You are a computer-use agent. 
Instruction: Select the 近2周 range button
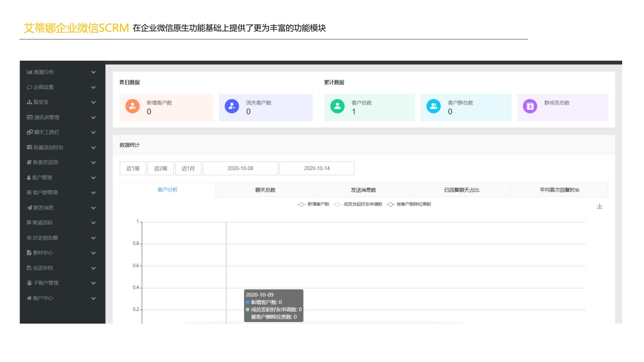tap(160, 168)
